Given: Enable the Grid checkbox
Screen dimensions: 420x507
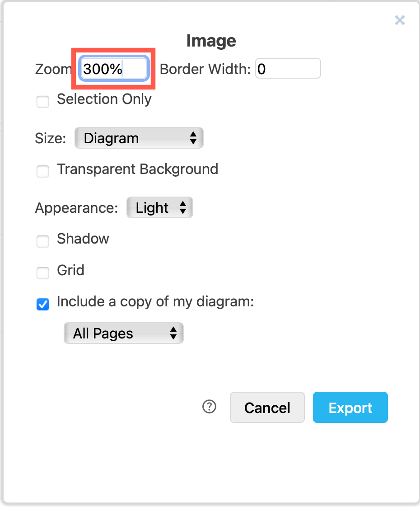Looking at the screenshot, I should tap(42, 273).
